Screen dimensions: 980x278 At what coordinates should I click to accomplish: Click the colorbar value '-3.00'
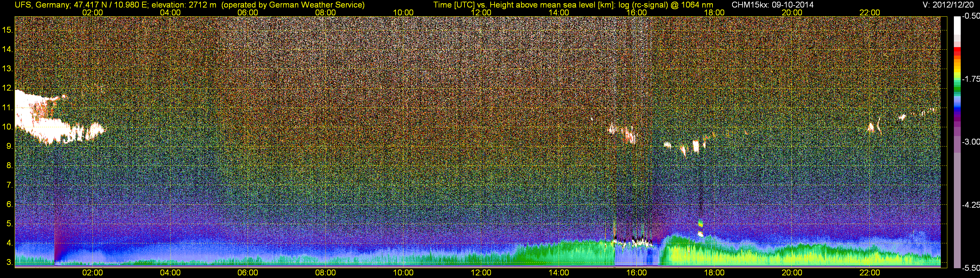click(971, 142)
